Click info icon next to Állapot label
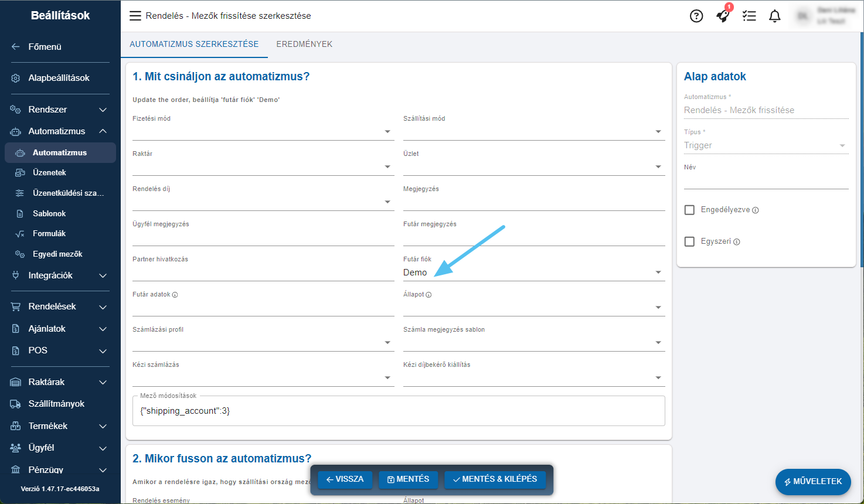This screenshot has height=504, width=864. (428, 295)
